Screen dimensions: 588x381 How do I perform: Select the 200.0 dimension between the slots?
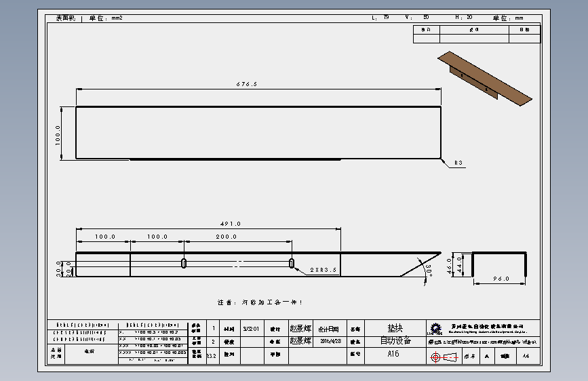click(226, 236)
